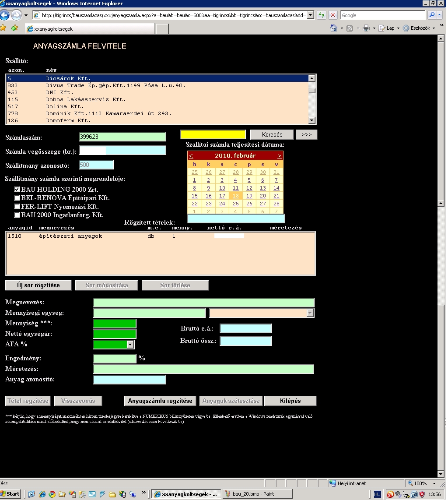Image resolution: width=448 pixels, height=500 pixels.
Task: Check the BEL-RENOVA Építőipari Kft. box
Action: pyautogui.click(x=17, y=198)
